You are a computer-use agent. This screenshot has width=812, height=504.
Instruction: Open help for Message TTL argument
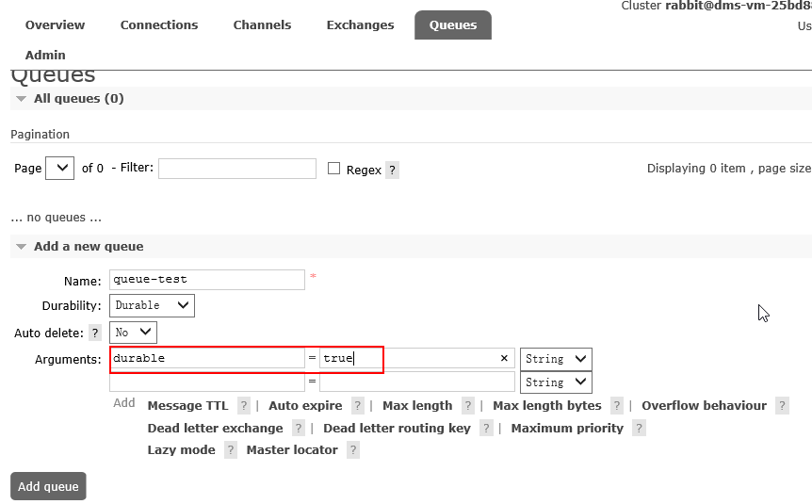click(x=243, y=406)
